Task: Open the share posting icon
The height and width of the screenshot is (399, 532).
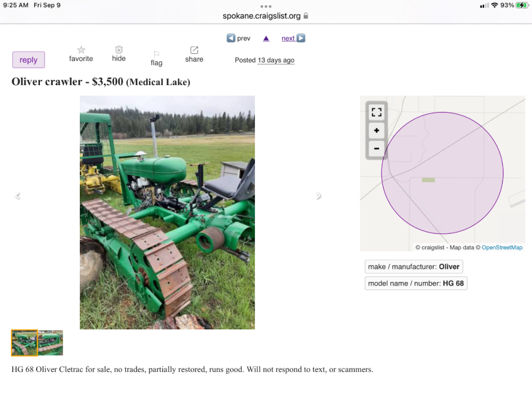Action: [x=194, y=50]
